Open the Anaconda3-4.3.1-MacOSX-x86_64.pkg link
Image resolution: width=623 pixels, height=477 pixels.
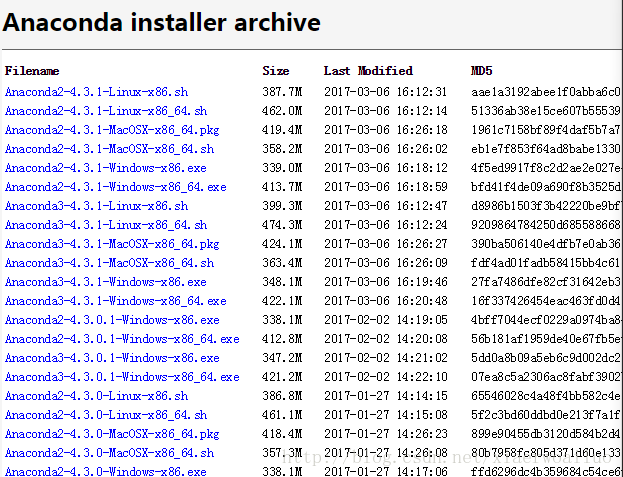coord(112,244)
